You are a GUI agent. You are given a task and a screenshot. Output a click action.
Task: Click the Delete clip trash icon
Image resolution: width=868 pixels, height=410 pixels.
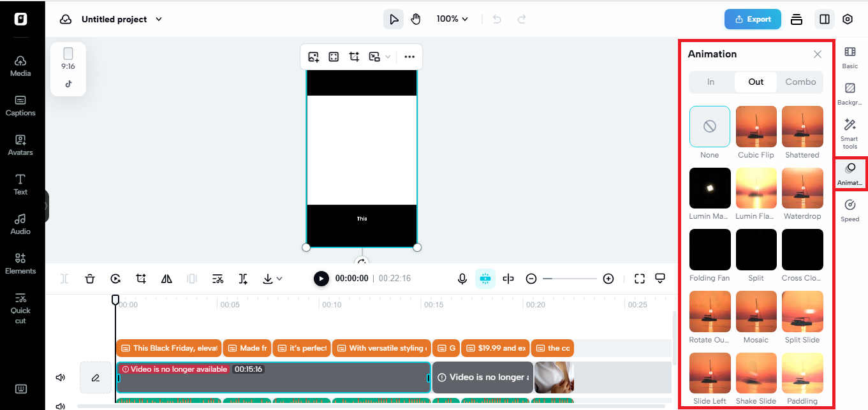pos(89,279)
